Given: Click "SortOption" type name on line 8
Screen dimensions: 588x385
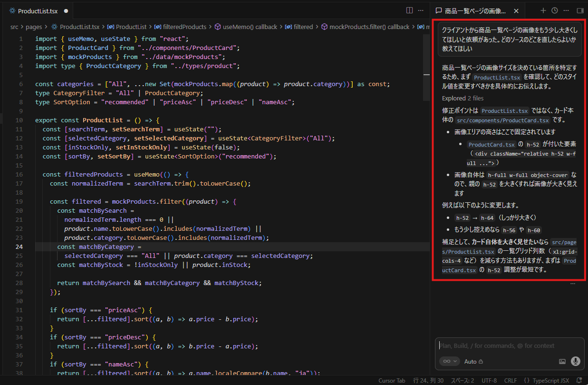Looking at the screenshot, I should pyautogui.click(x=71, y=102).
